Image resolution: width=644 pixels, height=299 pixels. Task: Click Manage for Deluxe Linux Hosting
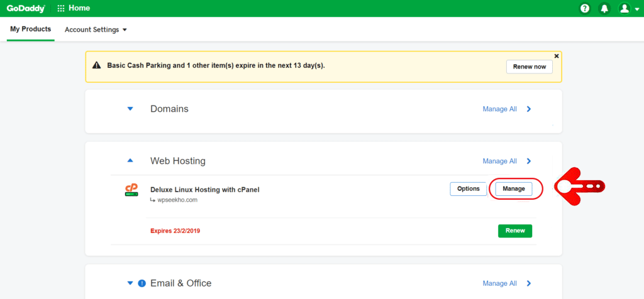point(514,189)
